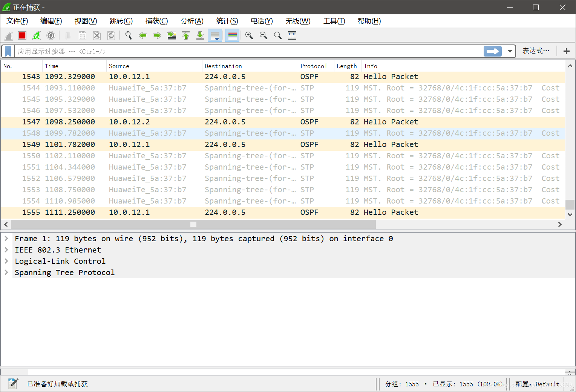Screen dimensions: 576x392
Task: Select the stop capture icon
Action: [x=22, y=35]
